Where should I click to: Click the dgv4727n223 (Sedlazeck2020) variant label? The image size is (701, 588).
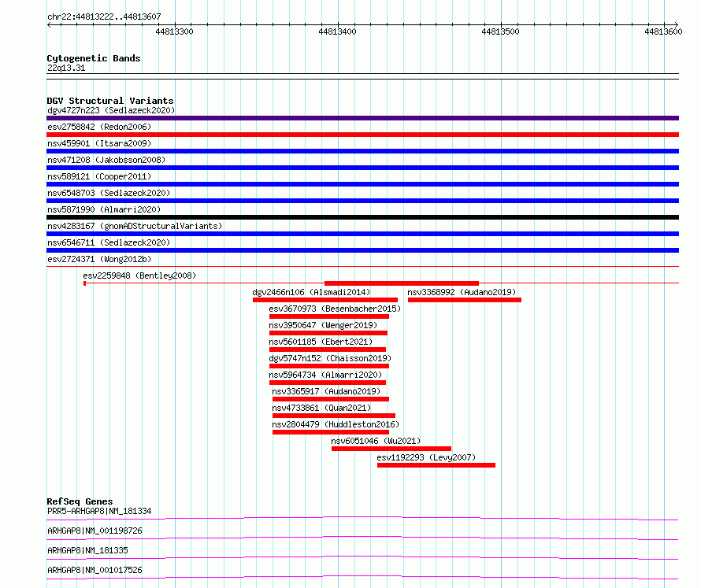(x=111, y=110)
